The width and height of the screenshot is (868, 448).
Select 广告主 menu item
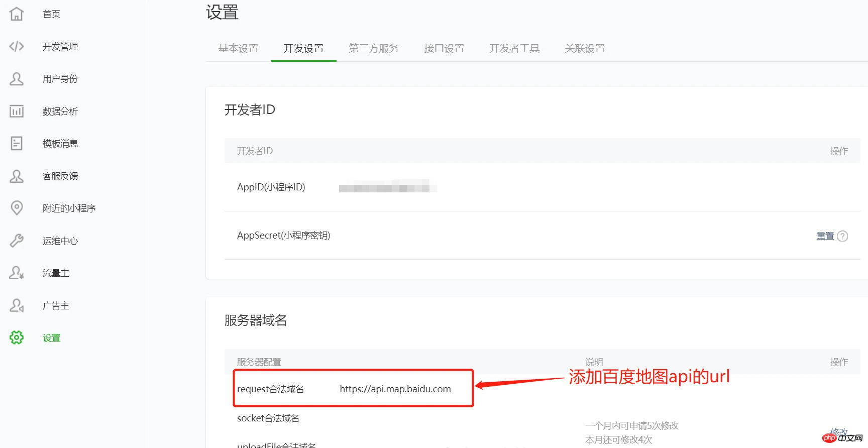click(56, 306)
